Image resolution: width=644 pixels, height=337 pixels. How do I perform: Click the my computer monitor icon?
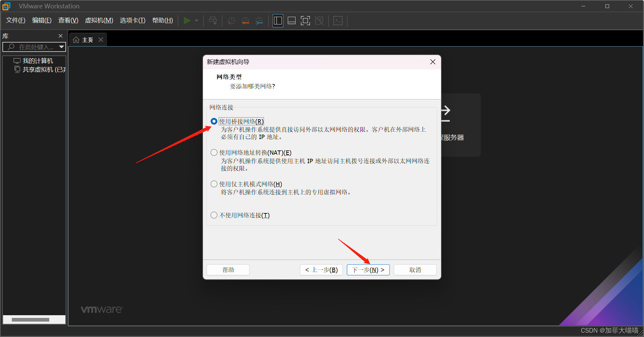click(17, 61)
